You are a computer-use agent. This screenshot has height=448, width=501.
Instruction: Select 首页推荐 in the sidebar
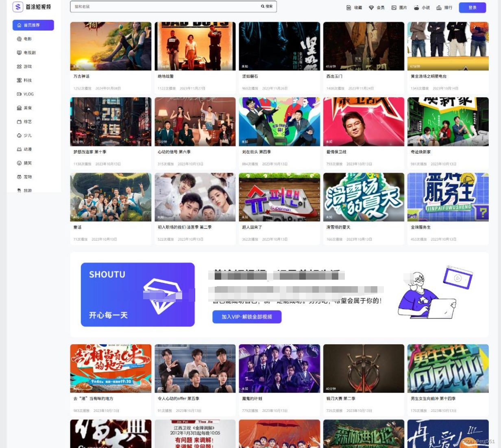point(33,25)
